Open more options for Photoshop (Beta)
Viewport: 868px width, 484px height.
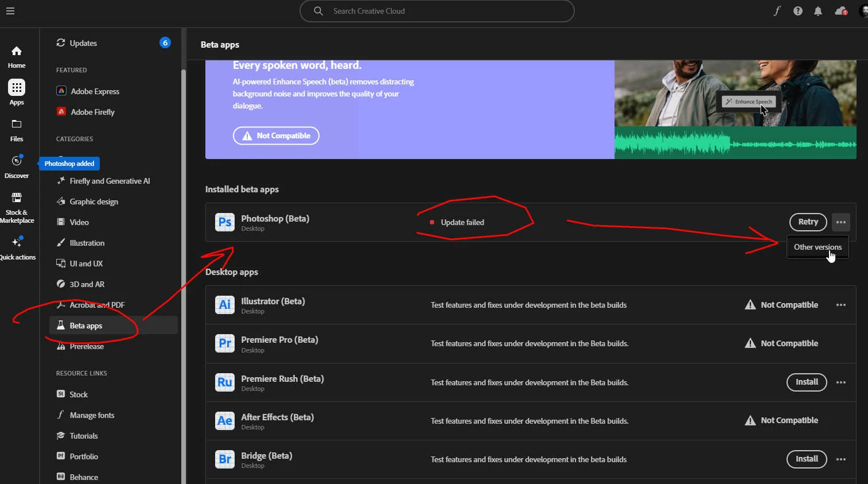point(841,222)
